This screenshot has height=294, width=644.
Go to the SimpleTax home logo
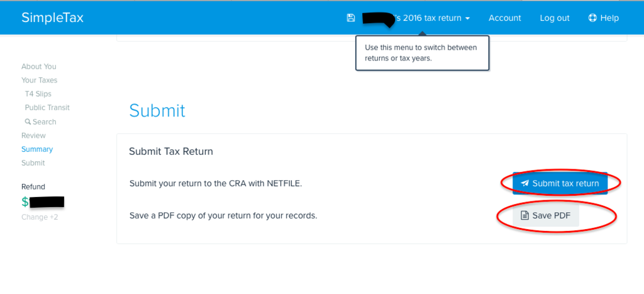53,18
